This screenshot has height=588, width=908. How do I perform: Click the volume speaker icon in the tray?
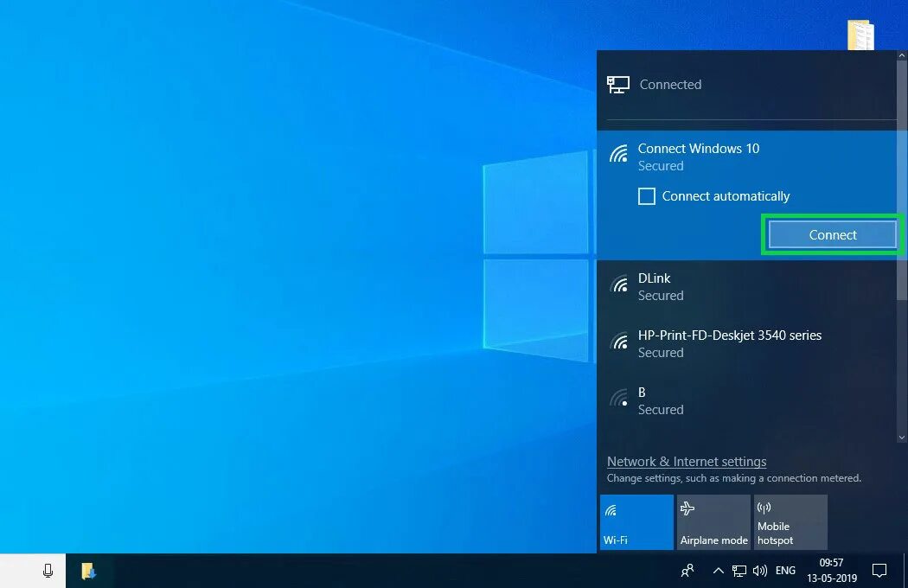pyautogui.click(x=760, y=571)
